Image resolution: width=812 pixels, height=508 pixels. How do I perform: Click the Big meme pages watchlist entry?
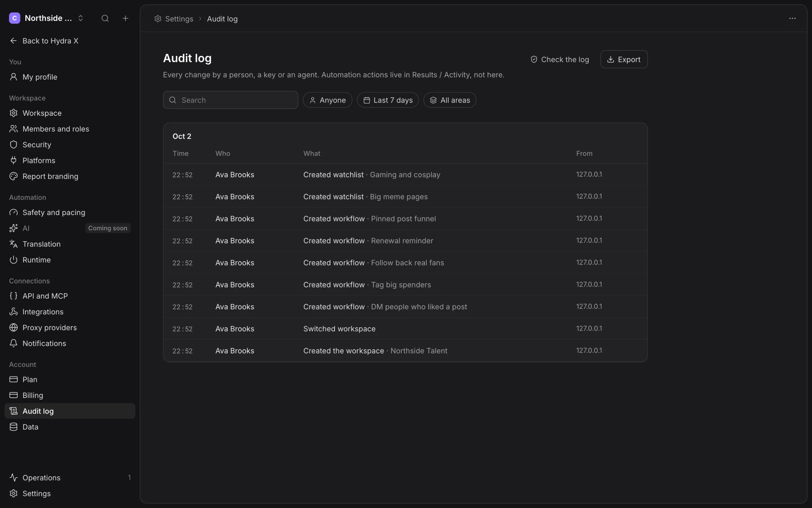[x=405, y=196]
